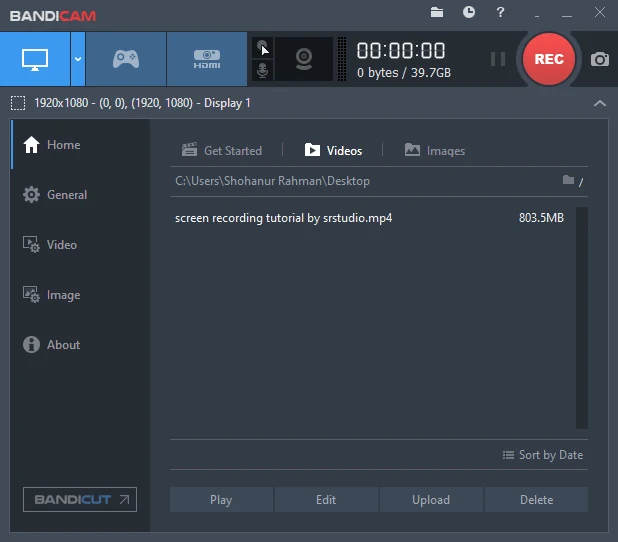Open scheduled recording clock icon
618x542 pixels.
point(469,12)
